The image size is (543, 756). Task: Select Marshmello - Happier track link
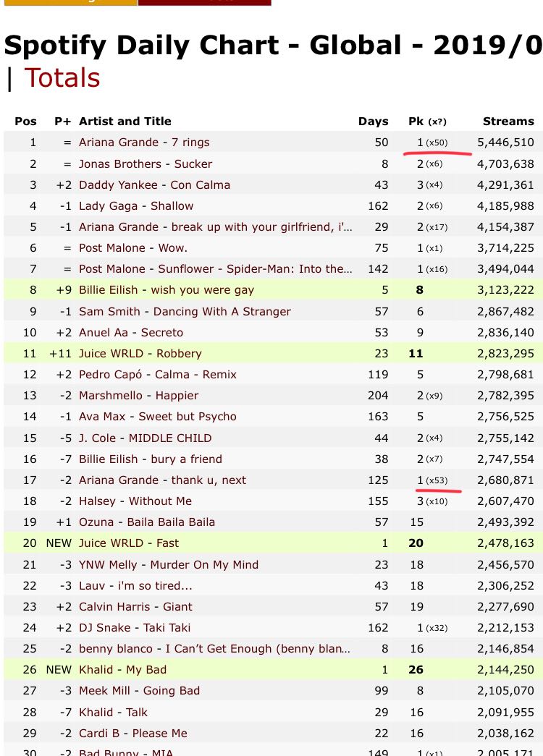tap(138, 396)
